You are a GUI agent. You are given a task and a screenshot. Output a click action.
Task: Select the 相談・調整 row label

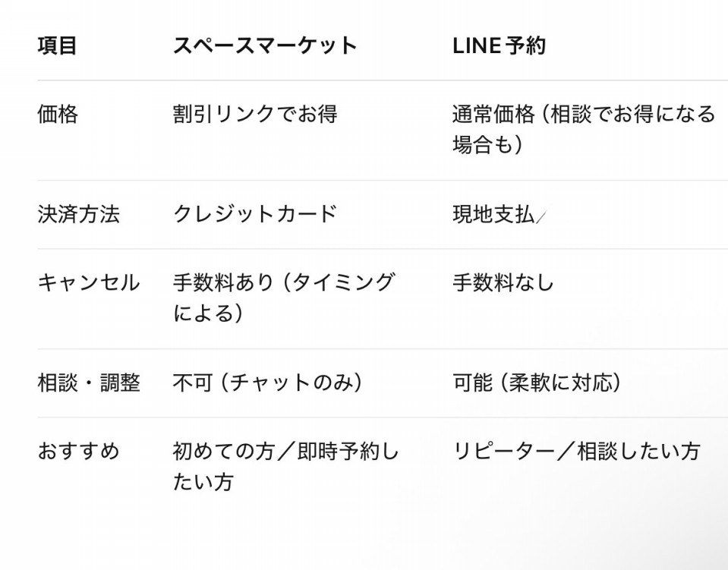point(89,383)
